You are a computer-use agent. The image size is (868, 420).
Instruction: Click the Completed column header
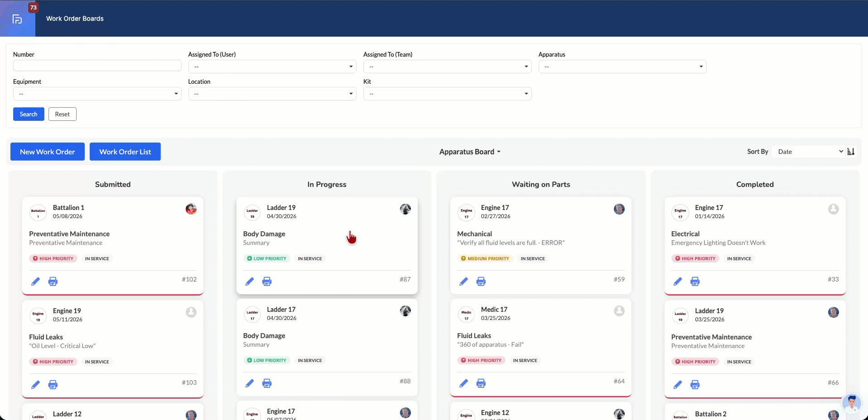pyautogui.click(x=755, y=185)
